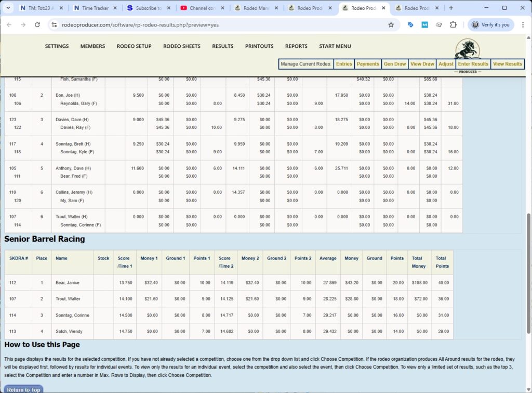Reload the page with the refresh icon
Viewport: 532px width, 393px height.
click(36, 24)
